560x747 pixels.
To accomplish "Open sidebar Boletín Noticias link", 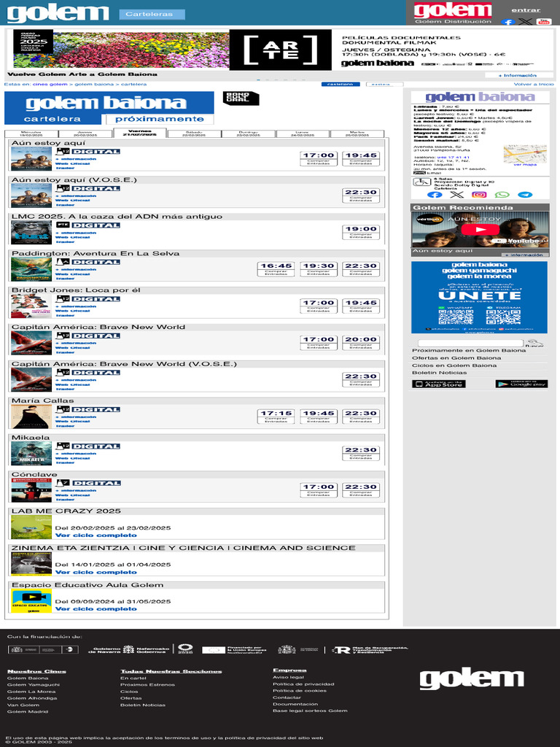I will 440,373.
